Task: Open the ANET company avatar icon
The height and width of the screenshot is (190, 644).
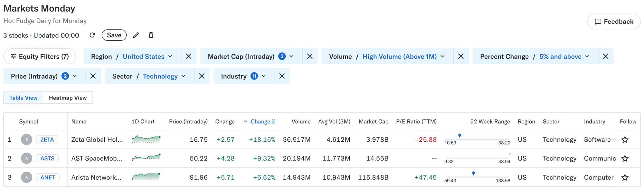Action: pos(27,177)
